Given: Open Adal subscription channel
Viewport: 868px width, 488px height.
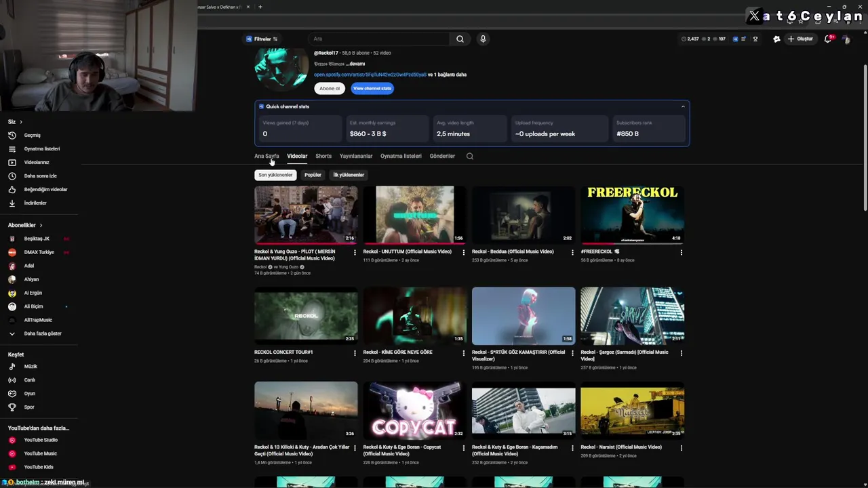Looking at the screenshot, I should pos(29,266).
